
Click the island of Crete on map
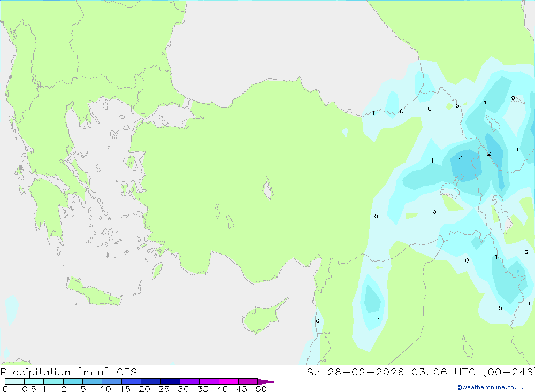click(94, 291)
